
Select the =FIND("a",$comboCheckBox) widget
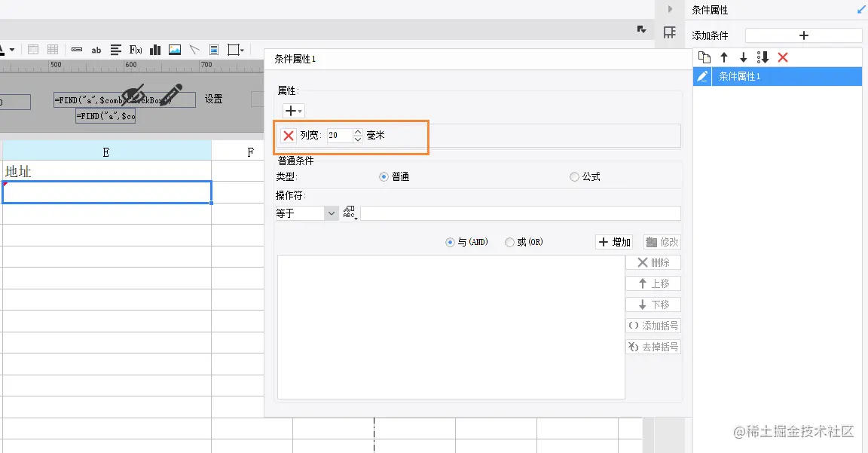(124, 100)
